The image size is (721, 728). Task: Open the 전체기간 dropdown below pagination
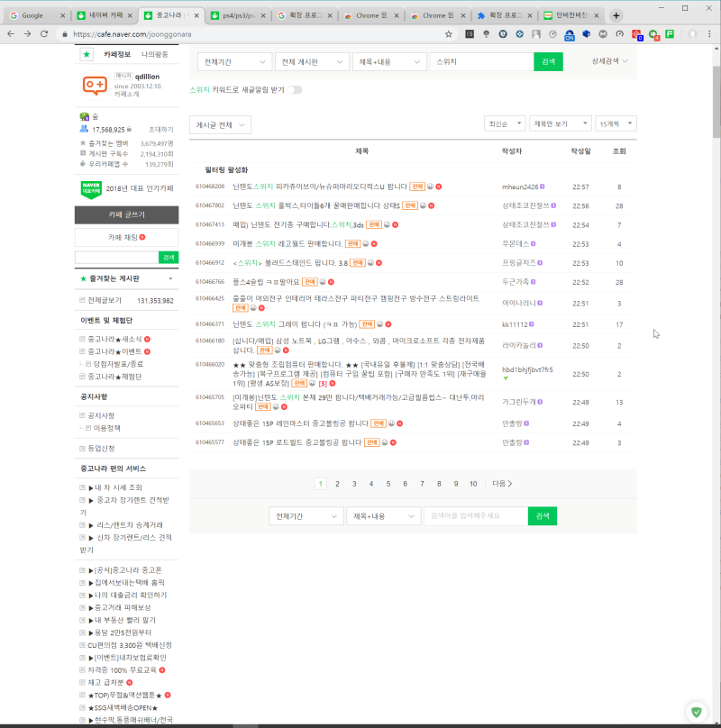(306, 516)
